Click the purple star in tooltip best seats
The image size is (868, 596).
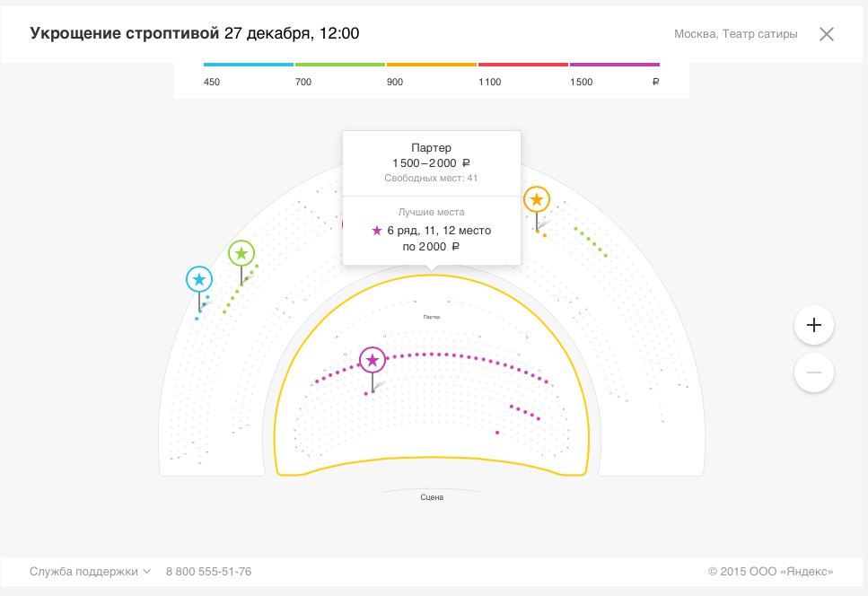tap(377, 231)
